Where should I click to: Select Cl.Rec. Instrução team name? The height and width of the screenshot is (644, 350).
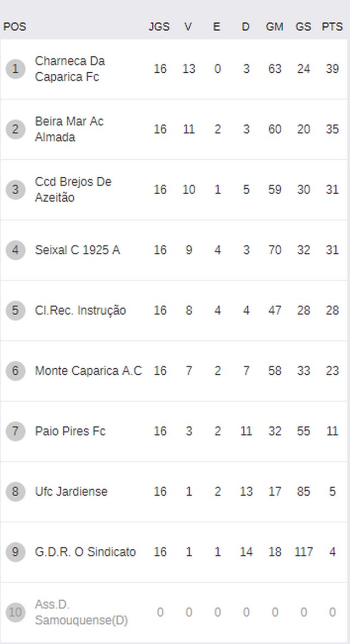click(x=80, y=310)
